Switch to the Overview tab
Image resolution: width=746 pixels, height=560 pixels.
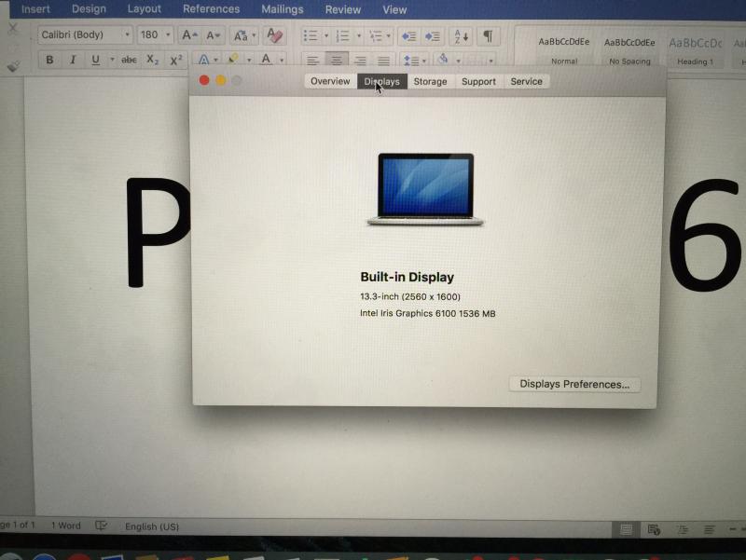click(x=330, y=81)
